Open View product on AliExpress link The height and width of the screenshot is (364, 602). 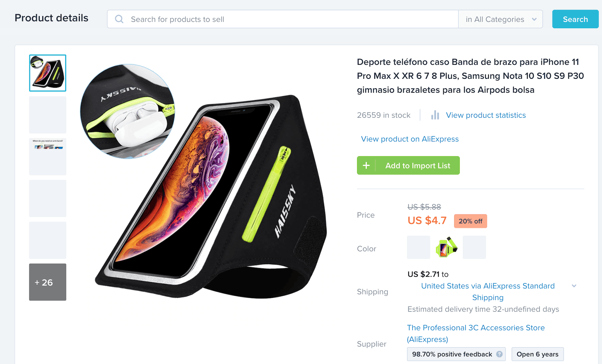pos(410,139)
